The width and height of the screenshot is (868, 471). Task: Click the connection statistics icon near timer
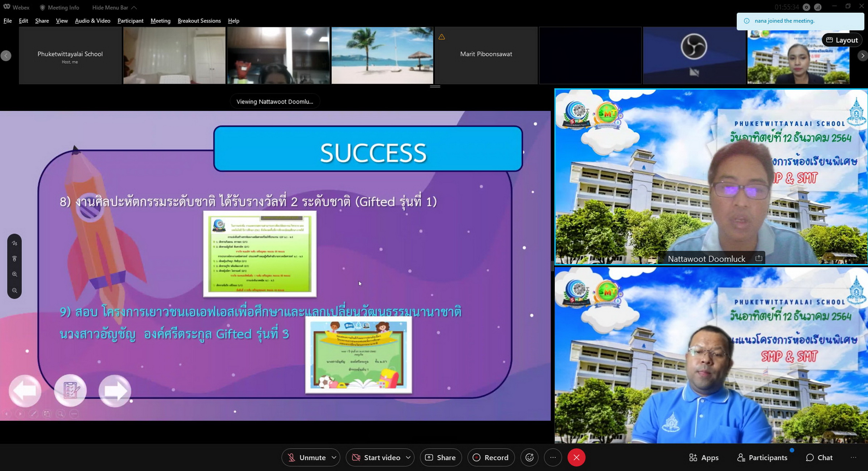(818, 7)
